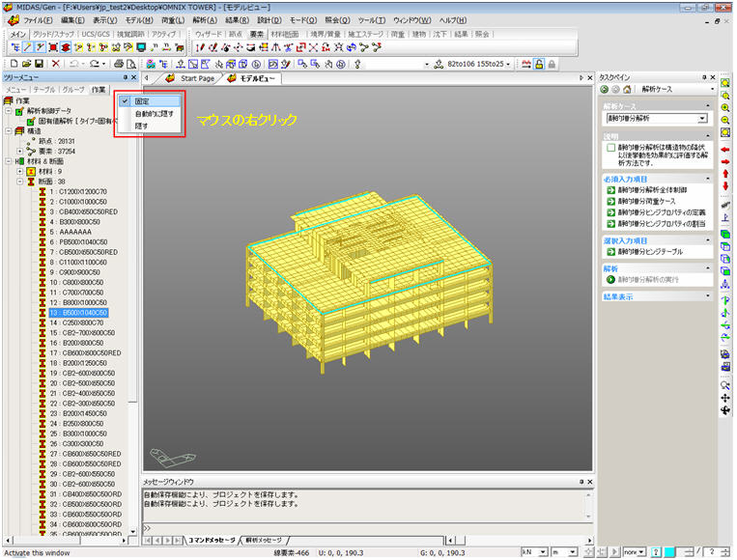737x560 pixels.
Task: Open the kN force unit dropdown
Action: pyautogui.click(x=543, y=552)
